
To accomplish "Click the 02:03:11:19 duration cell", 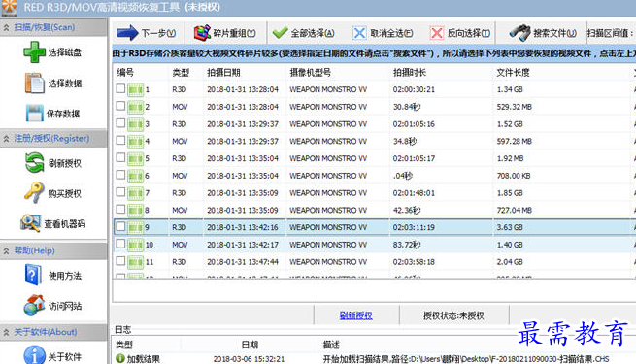I will [x=414, y=227].
